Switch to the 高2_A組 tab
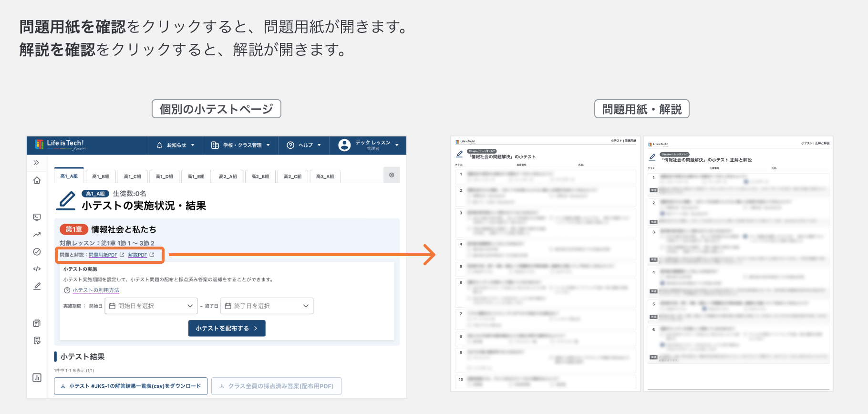Screen dimensions: 868x414 (228, 176)
